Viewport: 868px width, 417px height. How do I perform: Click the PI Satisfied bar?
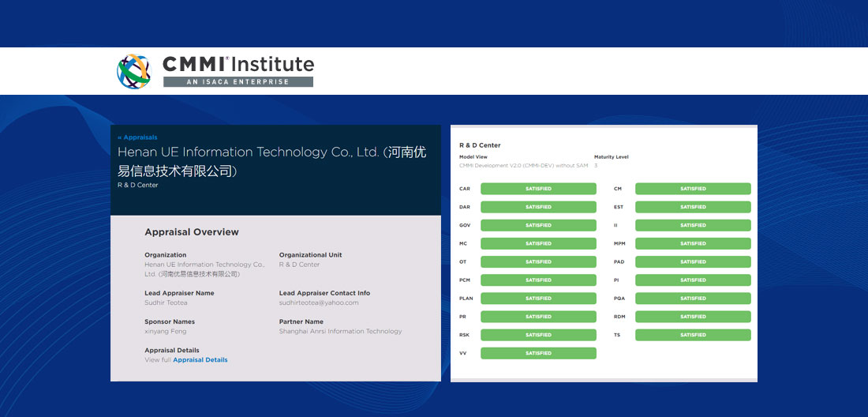[x=693, y=280]
